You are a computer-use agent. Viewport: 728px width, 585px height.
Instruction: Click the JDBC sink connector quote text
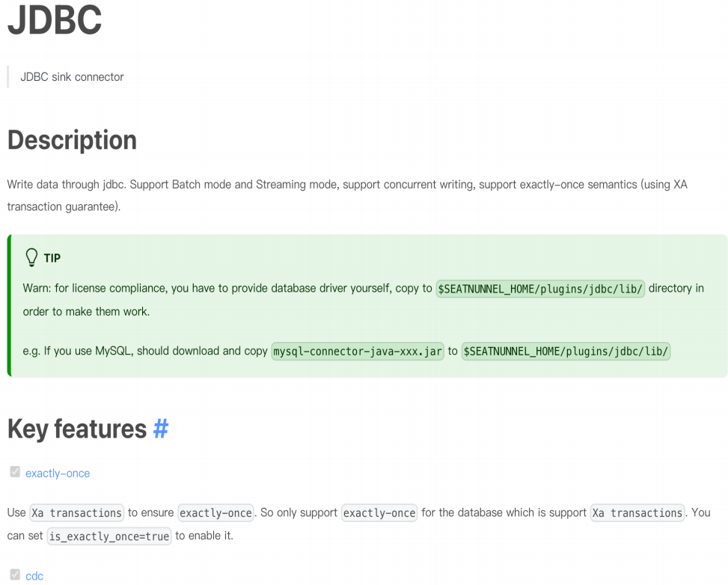tap(73, 76)
